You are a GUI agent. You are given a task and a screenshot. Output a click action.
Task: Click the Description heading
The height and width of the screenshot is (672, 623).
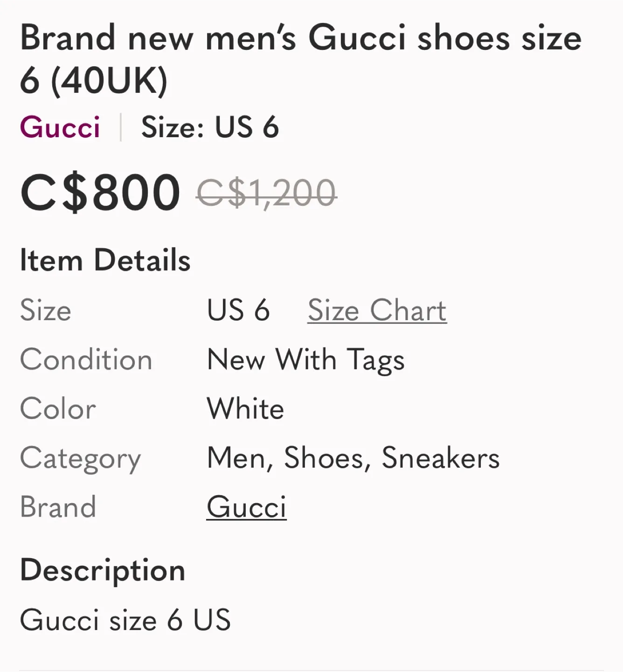(102, 569)
